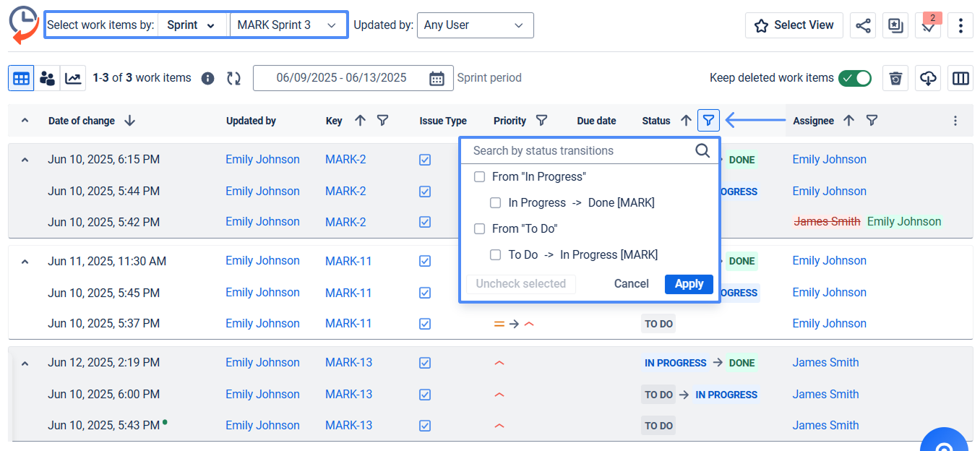Click the TO DO status in MARK-11 row
Viewport: 980px width, 451px height.
tap(658, 324)
